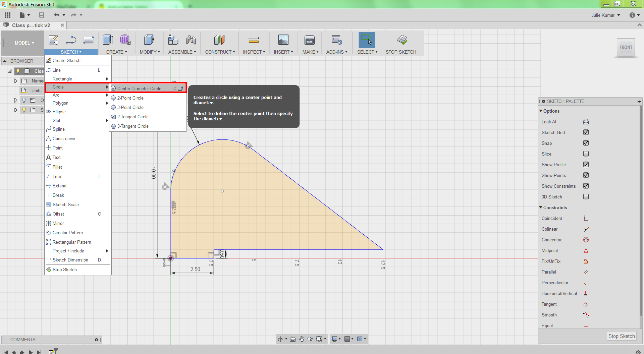This screenshot has width=644, height=354.
Task: Enable the 3D Sketch checkbox
Action: coord(586,196)
